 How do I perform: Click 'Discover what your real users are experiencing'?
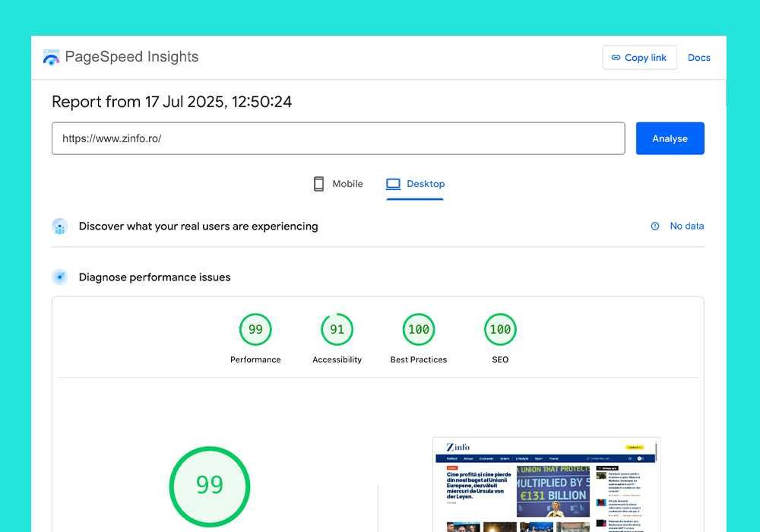coord(198,226)
